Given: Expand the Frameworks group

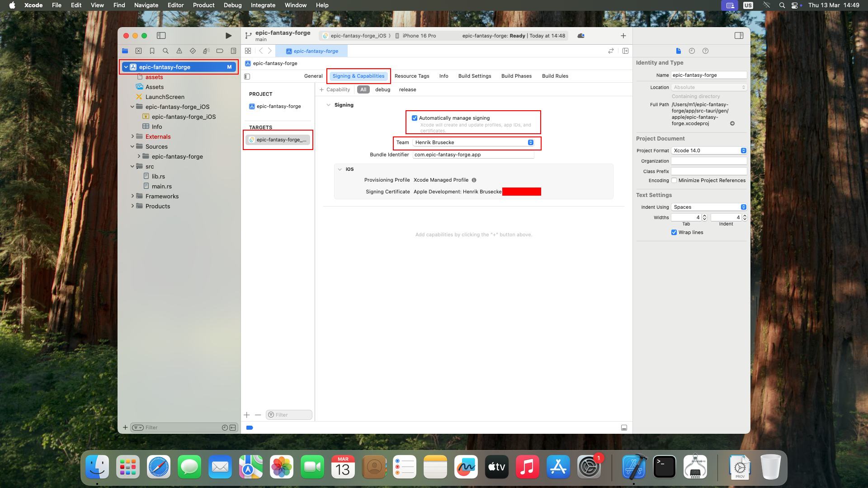Looking at the screenshot, I should click(132, 196).
